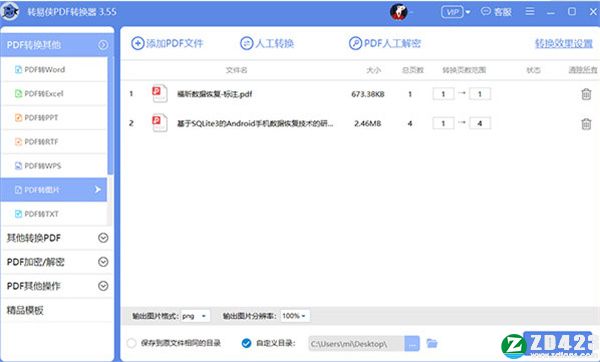Click start page field of 福昕数据恢复-标注.pdf
This screenshot has width=600, height=362.
tap(443, 94)
